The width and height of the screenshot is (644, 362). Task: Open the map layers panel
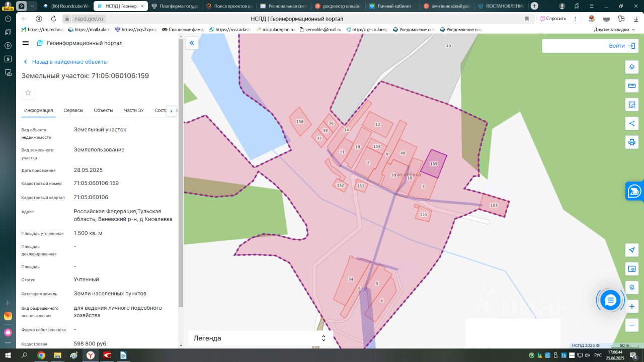pyautogui.click(x=632, y=67)
